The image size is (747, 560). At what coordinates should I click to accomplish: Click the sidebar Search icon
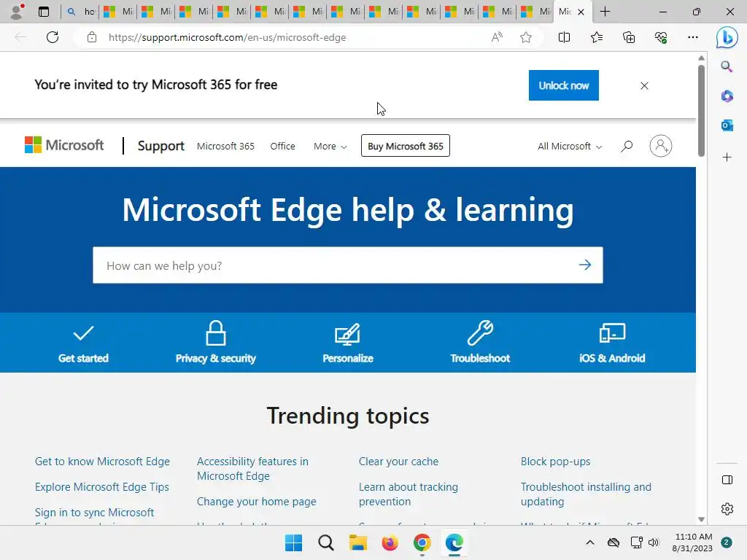tap(727, 66)
